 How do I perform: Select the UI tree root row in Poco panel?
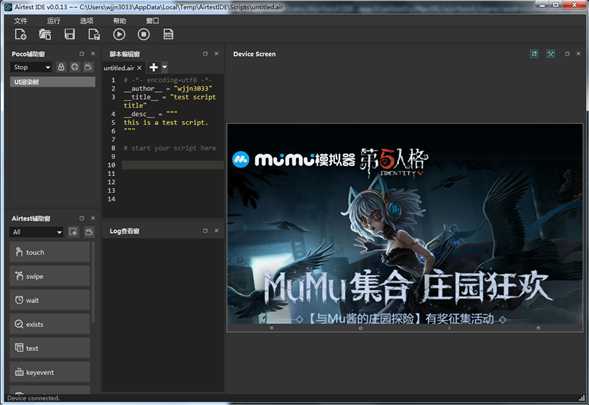point(53,82)
